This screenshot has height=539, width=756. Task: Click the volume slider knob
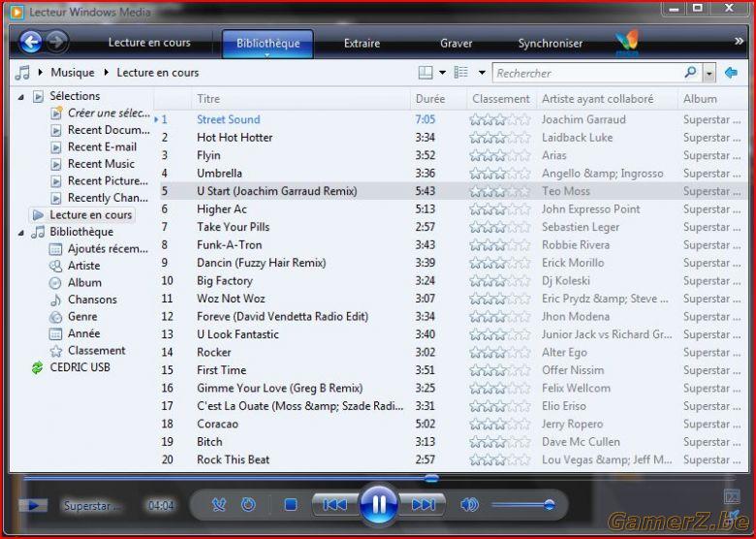549,505
